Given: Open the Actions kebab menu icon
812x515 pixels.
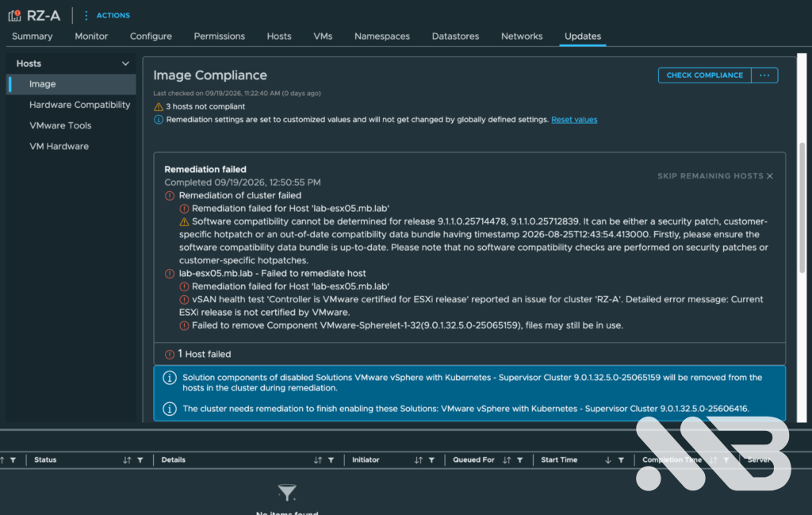Looking at the screenshot, I should [x=86, y=16].
